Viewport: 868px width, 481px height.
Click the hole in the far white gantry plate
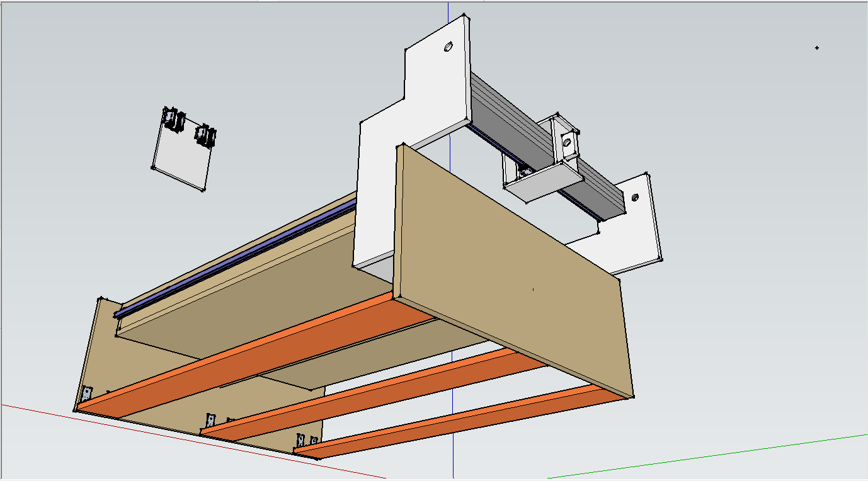click(x=635, y=197)
